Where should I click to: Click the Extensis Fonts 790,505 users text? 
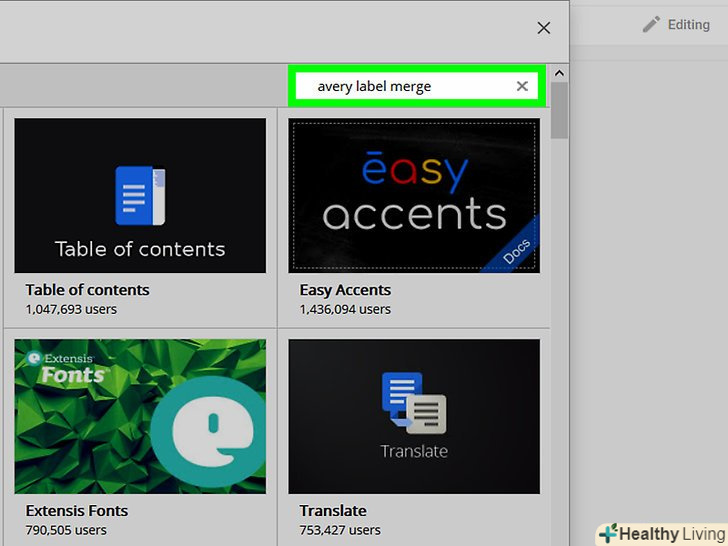pos(66,530)
